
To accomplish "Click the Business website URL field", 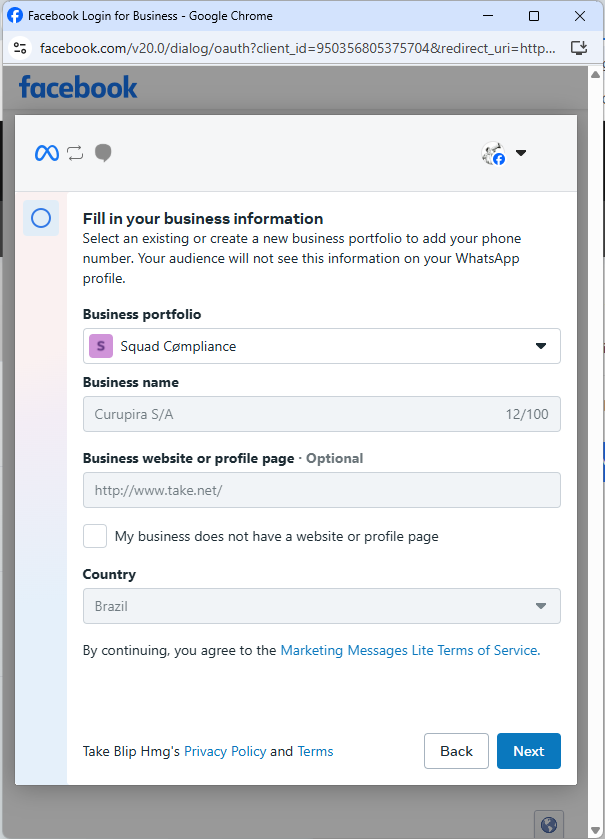I will tap(321, 490).
